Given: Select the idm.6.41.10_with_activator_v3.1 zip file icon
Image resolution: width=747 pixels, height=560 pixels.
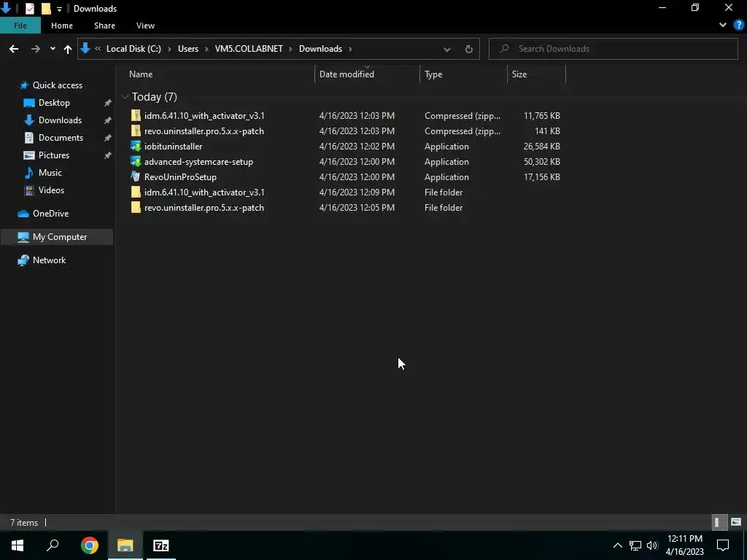Looking at the screenshot, I should 136,116.
